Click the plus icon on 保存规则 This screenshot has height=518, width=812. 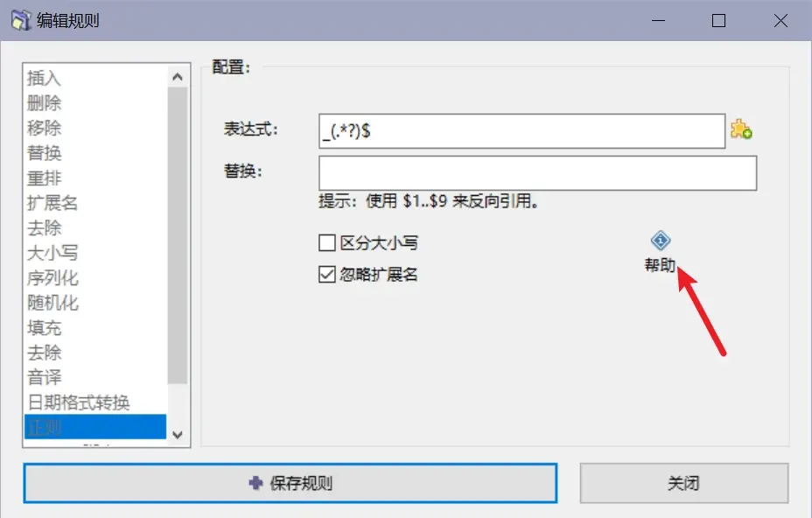point(255,483)
